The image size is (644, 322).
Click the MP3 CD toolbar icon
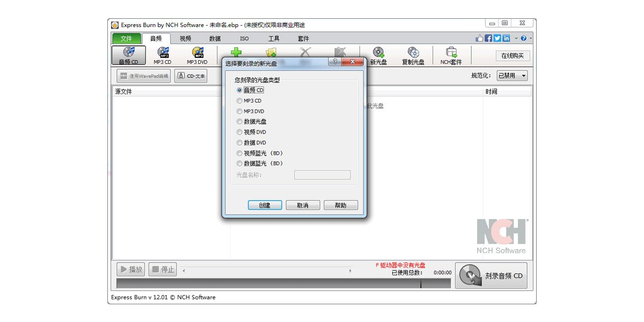(x=163, y=55)
